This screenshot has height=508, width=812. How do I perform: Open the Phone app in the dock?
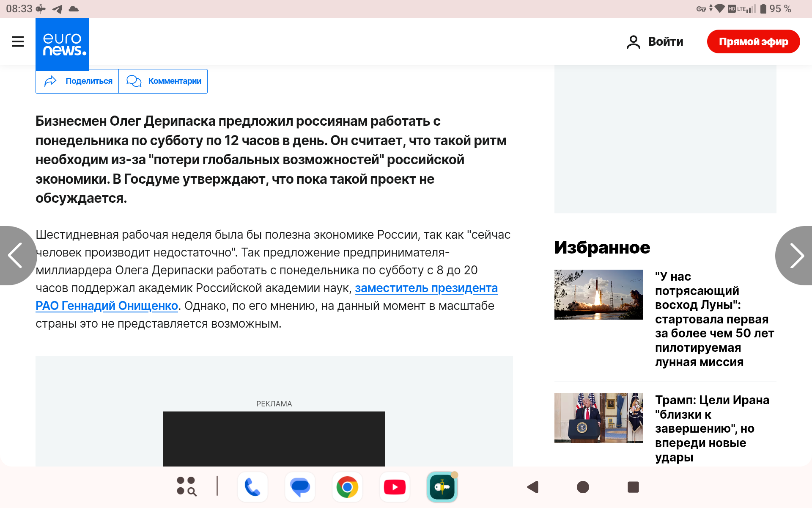(x=252, y=487)
